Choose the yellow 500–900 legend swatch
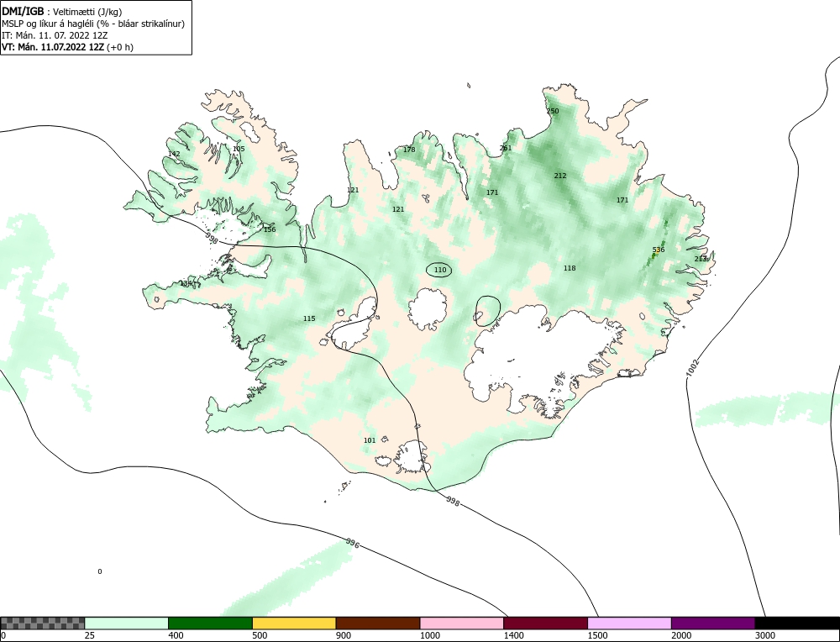 pyautogui.click(x=294, y=623)
